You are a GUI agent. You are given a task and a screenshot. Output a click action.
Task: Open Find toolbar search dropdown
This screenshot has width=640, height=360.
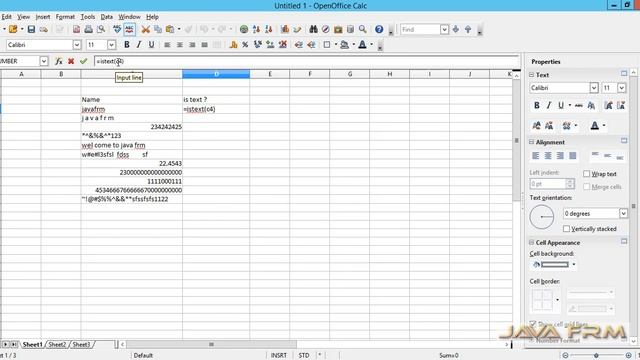tap(444, 29)
